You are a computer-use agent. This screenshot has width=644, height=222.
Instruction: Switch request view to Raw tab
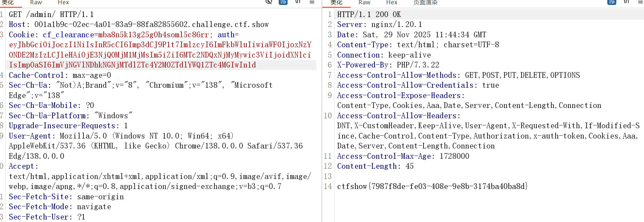click(36, 2)
